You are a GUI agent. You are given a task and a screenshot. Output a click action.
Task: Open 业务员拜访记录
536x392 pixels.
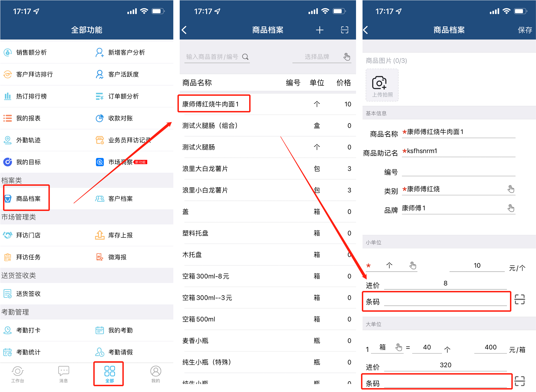123,140
